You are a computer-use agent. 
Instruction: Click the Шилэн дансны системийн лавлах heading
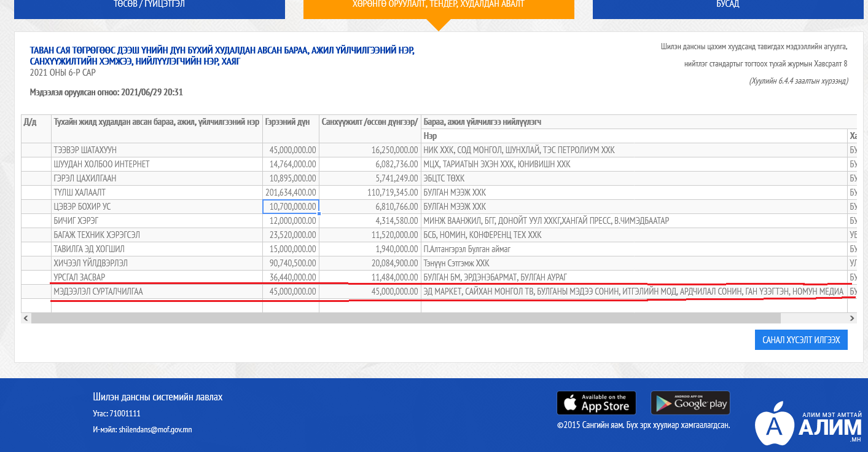(158, 397)
